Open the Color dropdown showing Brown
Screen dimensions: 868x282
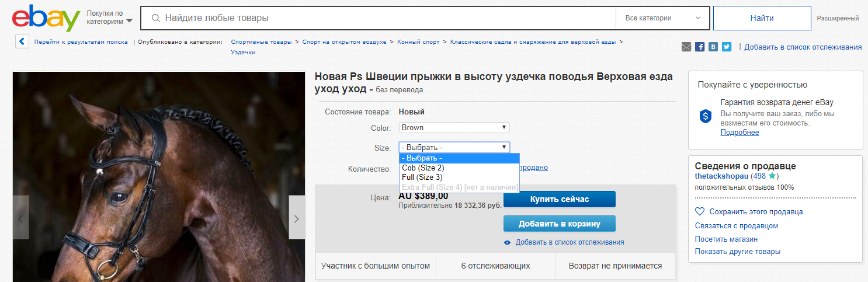tap(454, 128)
